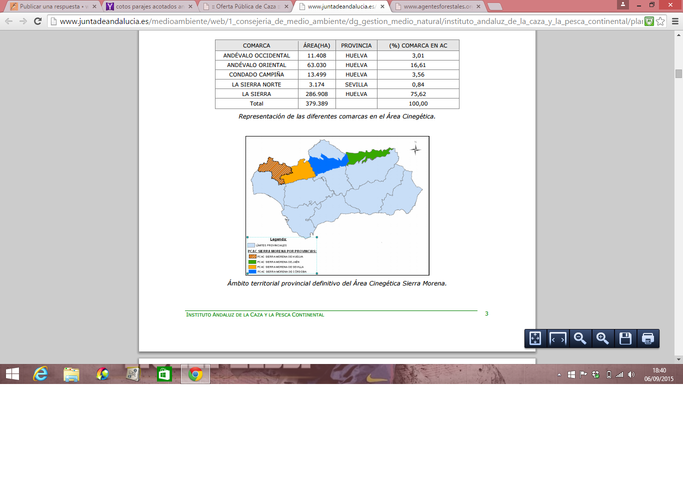Viewport: 683px width, 479px height.
Task: Click the ANDÉVALO OCCIDENTAL cell
Action: point(257,55)
